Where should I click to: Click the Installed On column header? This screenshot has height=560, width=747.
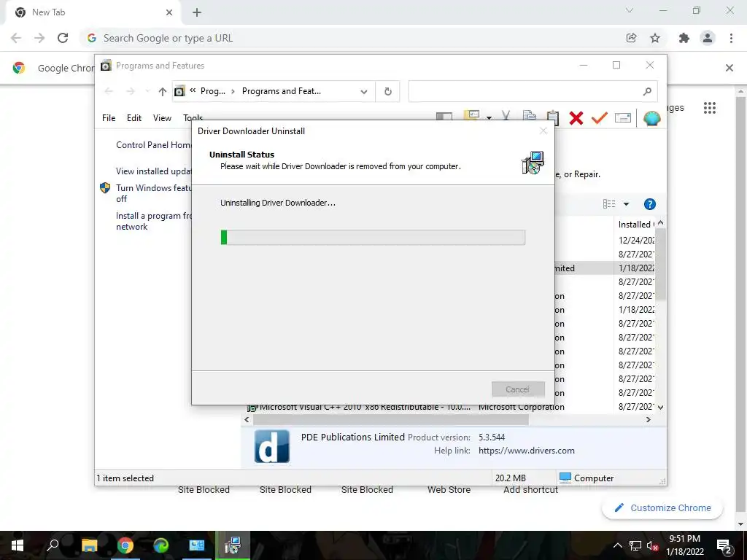tap(635, 225)
